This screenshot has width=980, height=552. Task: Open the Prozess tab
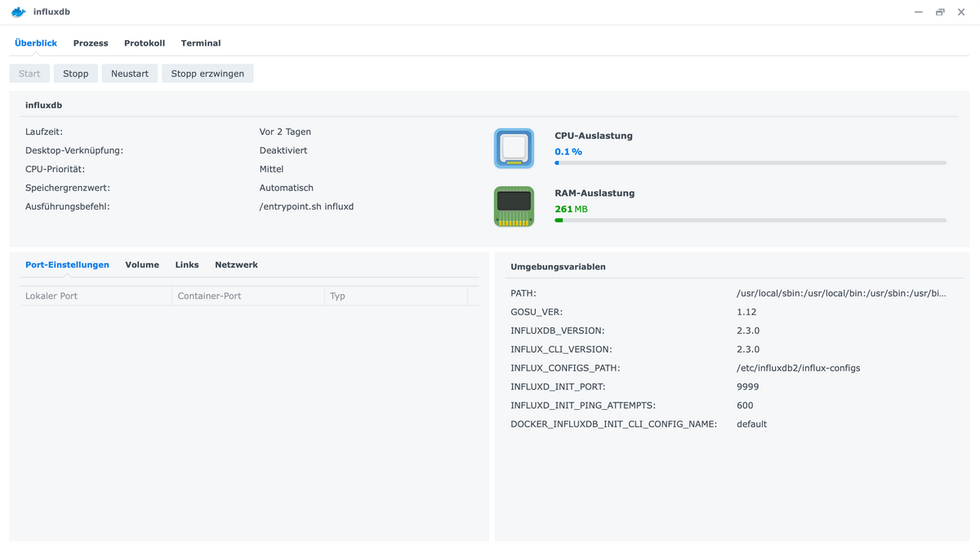[91, 43]
